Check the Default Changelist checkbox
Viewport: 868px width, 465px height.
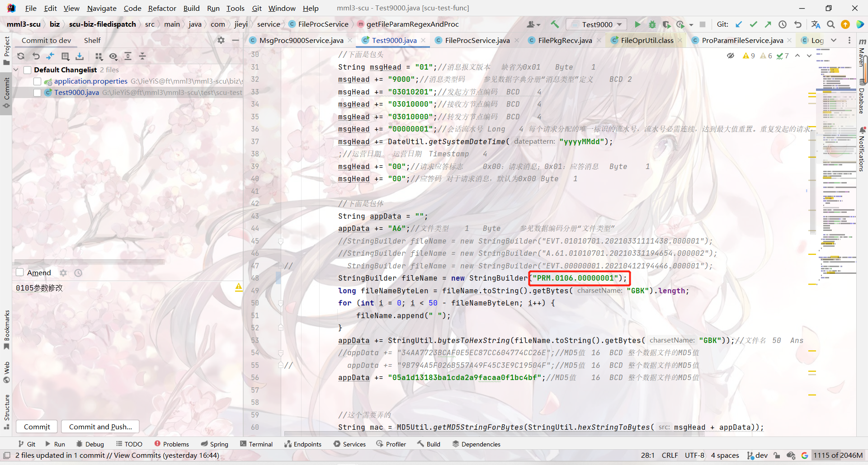click(x=28, y=70)
